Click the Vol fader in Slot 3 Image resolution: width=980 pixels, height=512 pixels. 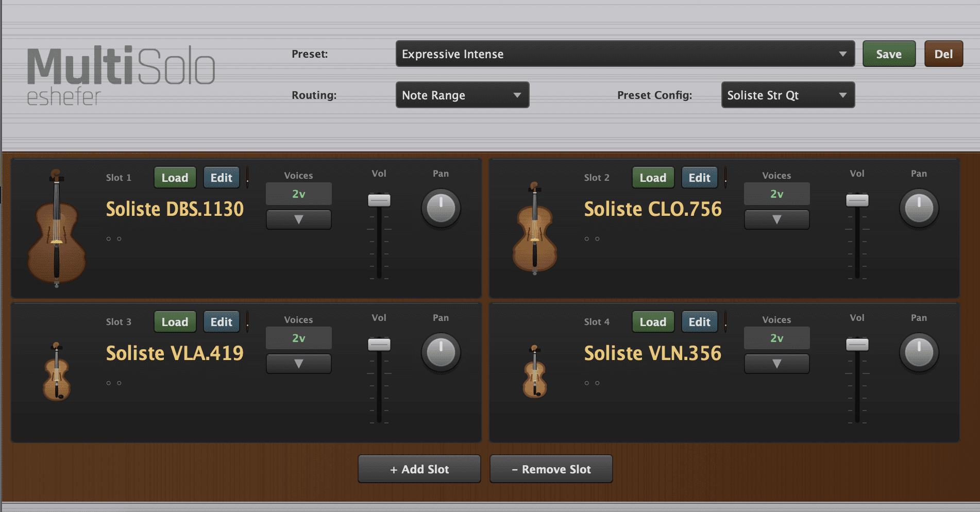(x=379, y=345)
